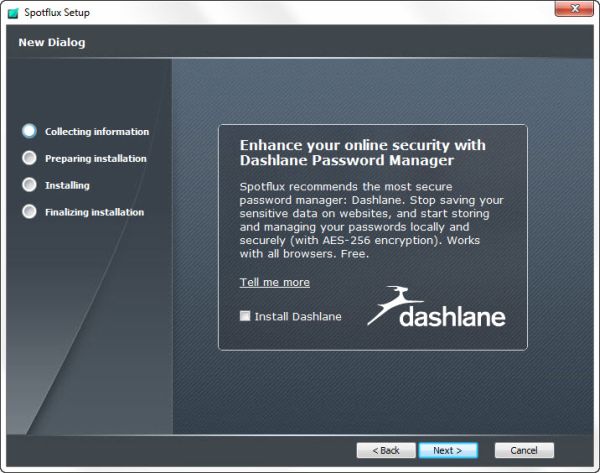Click the Preparing installation step label

pyautogui.click(x=95, y=158)
